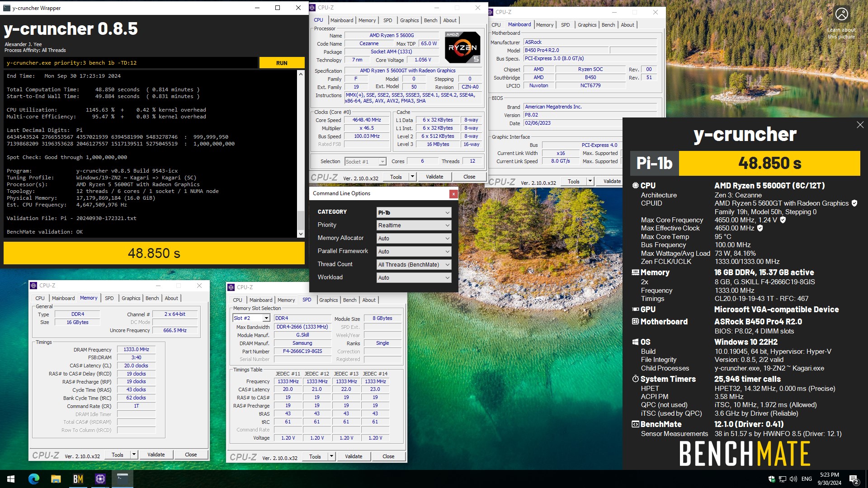
Task: Expand the Tools arrow in the CPU-Z Memory window
Action: (134, 455)
